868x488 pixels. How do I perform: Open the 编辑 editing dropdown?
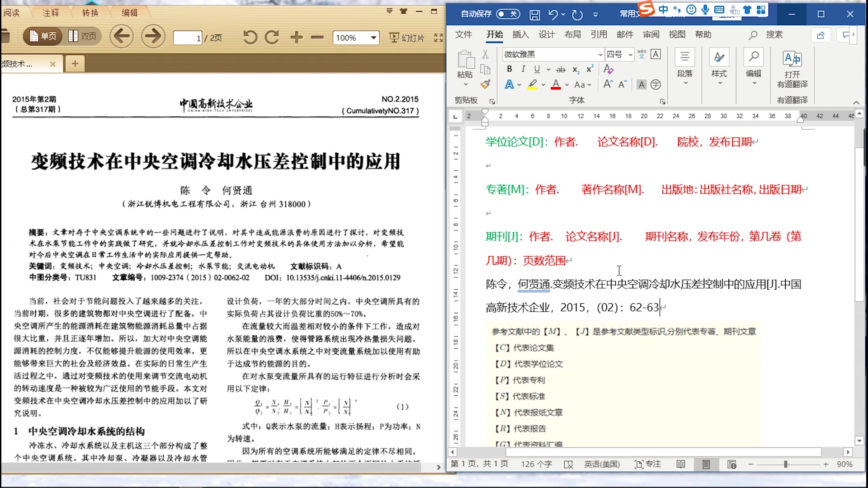tap(754, 67)
